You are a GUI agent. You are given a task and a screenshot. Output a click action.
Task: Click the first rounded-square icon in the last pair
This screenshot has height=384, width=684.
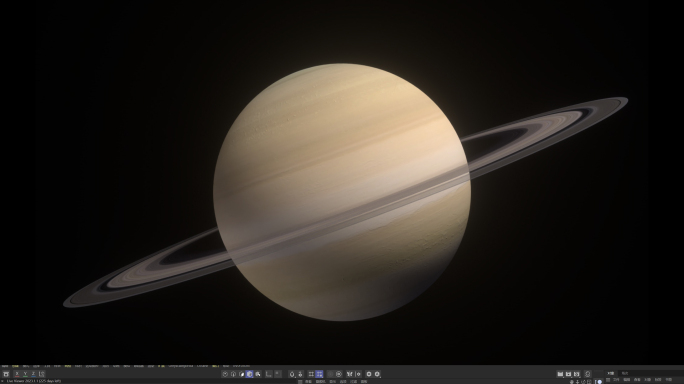coord(369,374)
